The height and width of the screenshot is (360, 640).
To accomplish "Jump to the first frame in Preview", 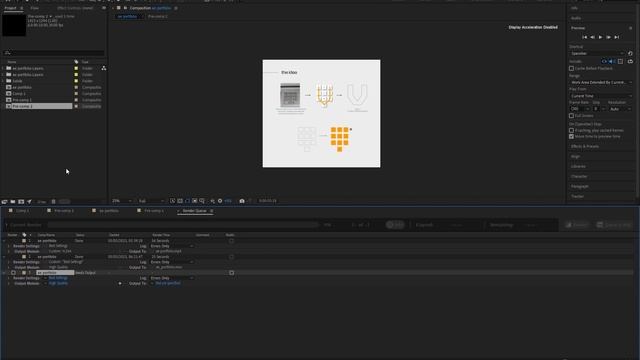I will (584, 37).
